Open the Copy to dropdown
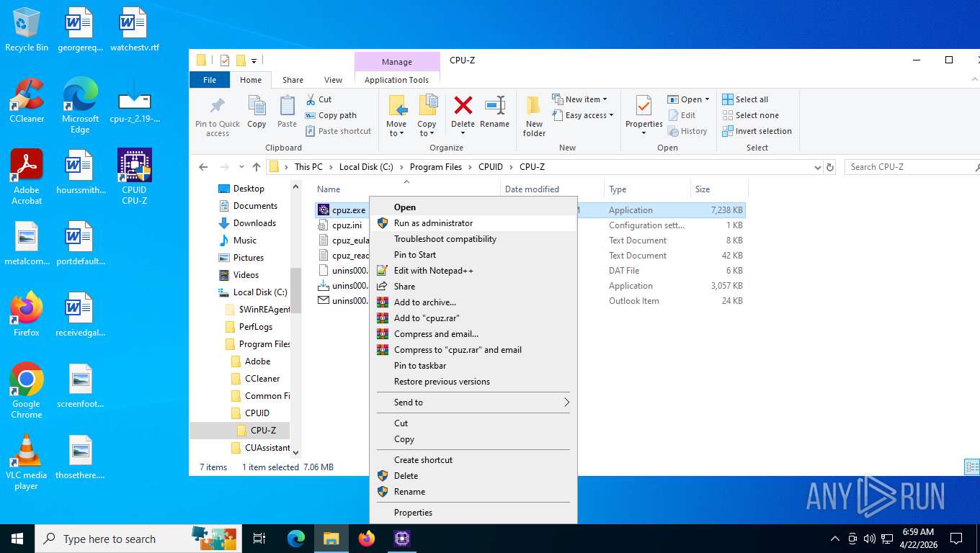980x553 pixels. pos(427,117)
